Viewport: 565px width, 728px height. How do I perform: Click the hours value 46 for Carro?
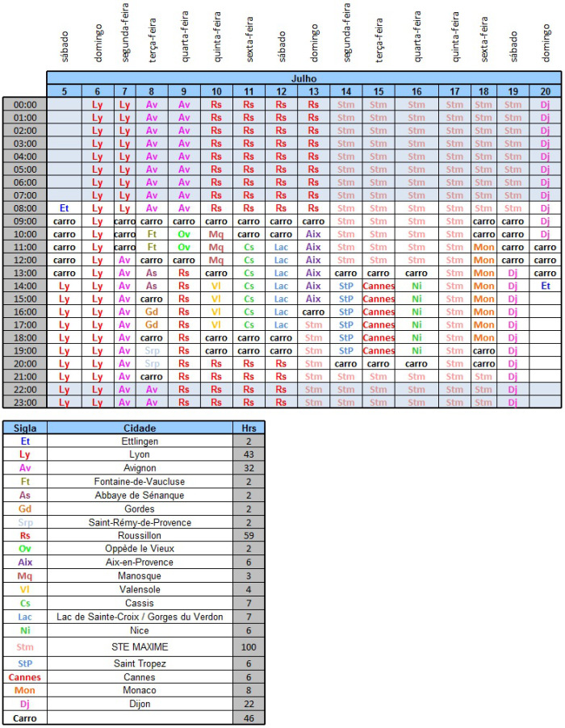pyautogui.click(x=249, y=718)
